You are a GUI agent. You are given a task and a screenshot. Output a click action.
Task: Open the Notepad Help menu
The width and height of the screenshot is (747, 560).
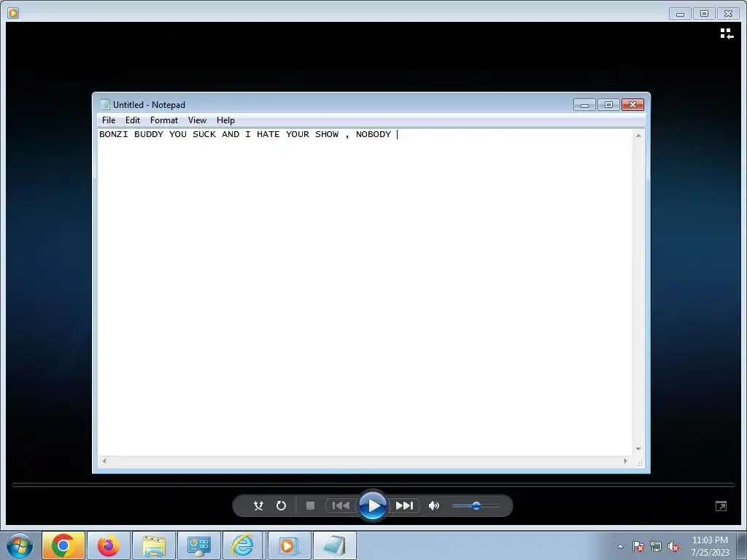pyautogui.click(x=225, y=120)
